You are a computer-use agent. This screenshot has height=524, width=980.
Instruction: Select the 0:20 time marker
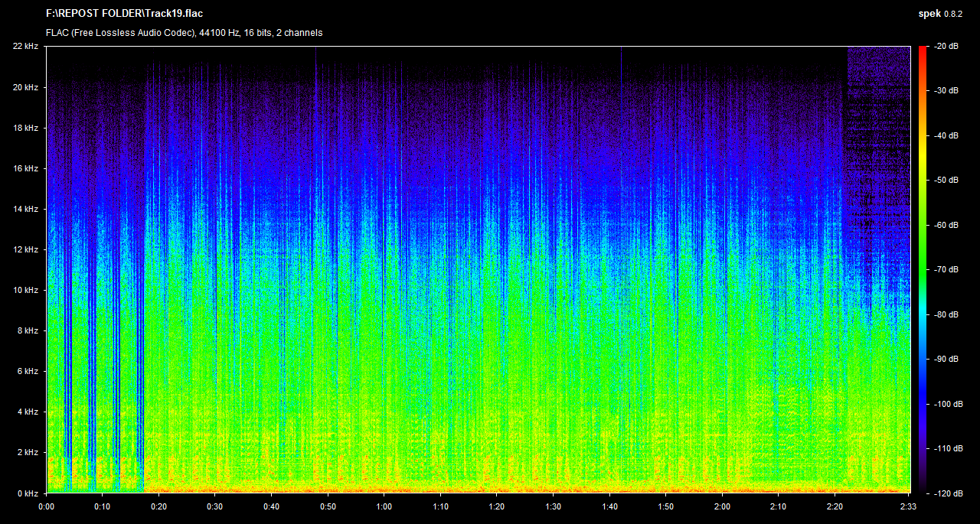pos(158,506)
